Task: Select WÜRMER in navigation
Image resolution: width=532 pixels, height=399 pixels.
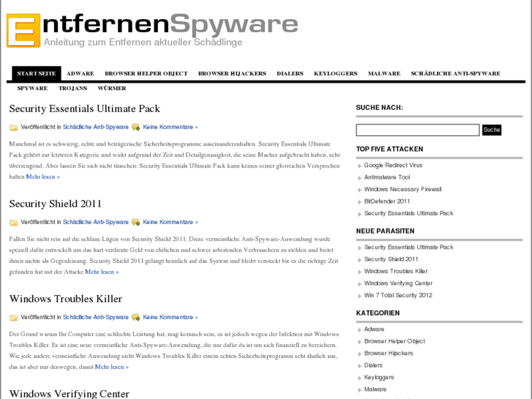Action: coord(112,89)
